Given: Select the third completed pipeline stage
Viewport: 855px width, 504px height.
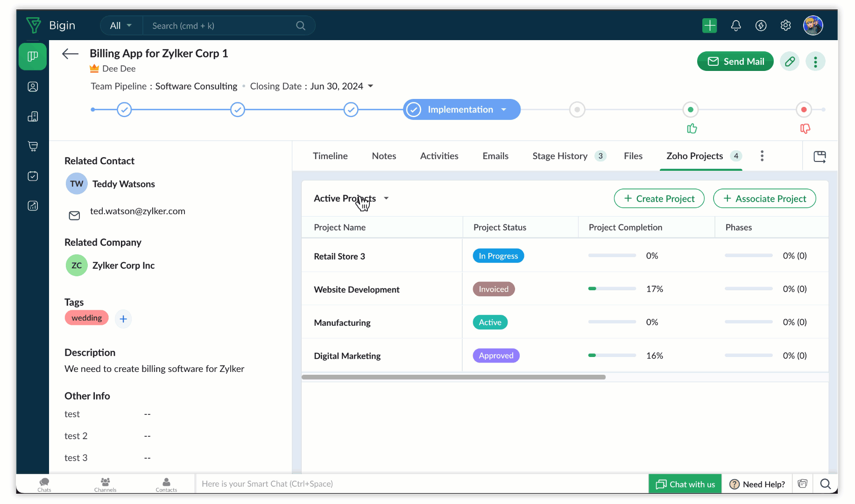Looking at the screenshot, I should point(351,110).
